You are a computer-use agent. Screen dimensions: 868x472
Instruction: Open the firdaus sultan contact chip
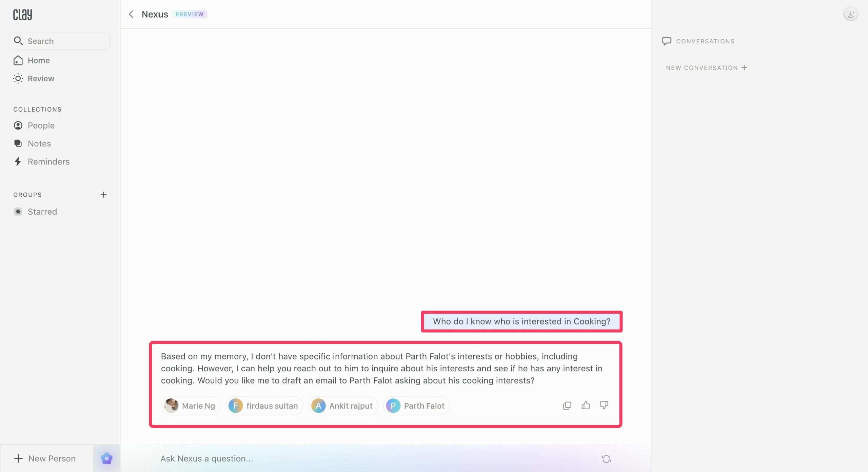[264, 406]
